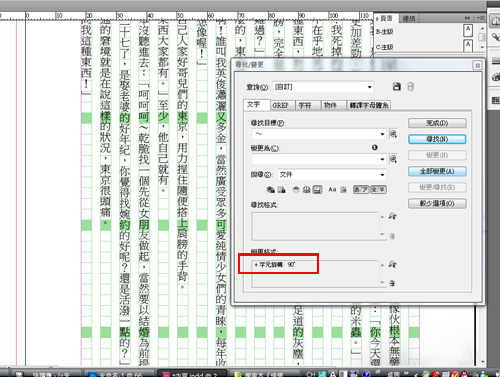The width and height of the screenshot is (500, 377).
Task: Delete the saved query using trash icon
Action: tap(410, 87)
